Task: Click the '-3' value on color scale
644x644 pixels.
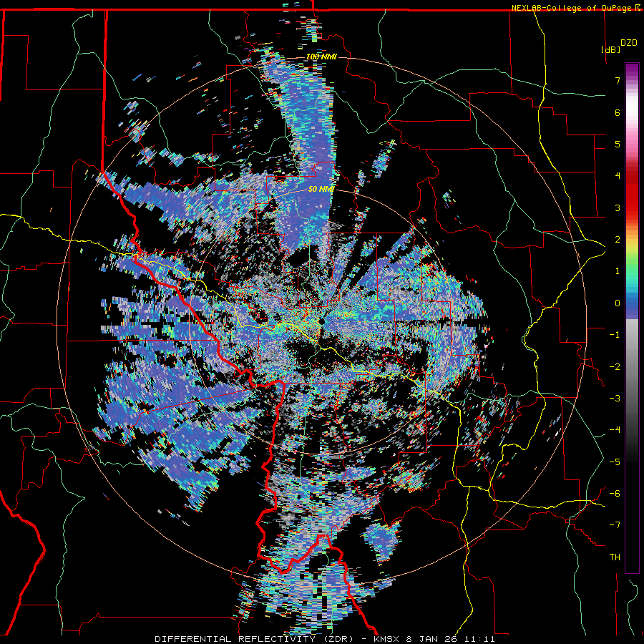Action: click(615, 399)
